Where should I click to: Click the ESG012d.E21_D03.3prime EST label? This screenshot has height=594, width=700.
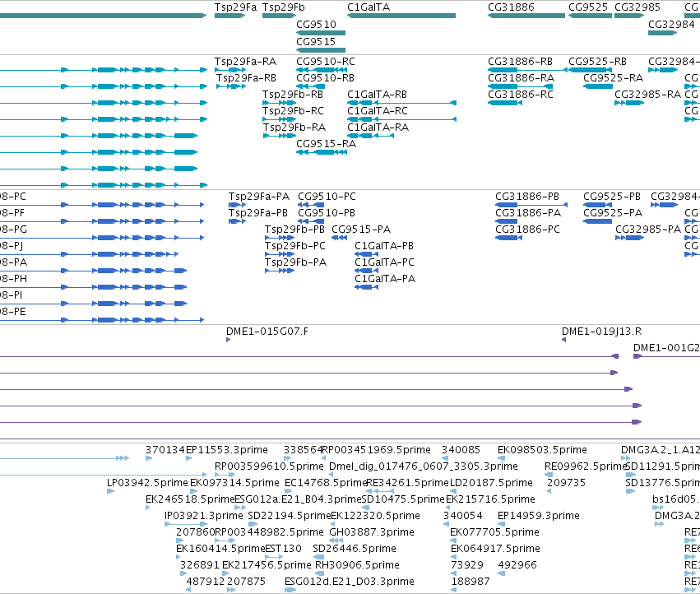tap(350, 582)
